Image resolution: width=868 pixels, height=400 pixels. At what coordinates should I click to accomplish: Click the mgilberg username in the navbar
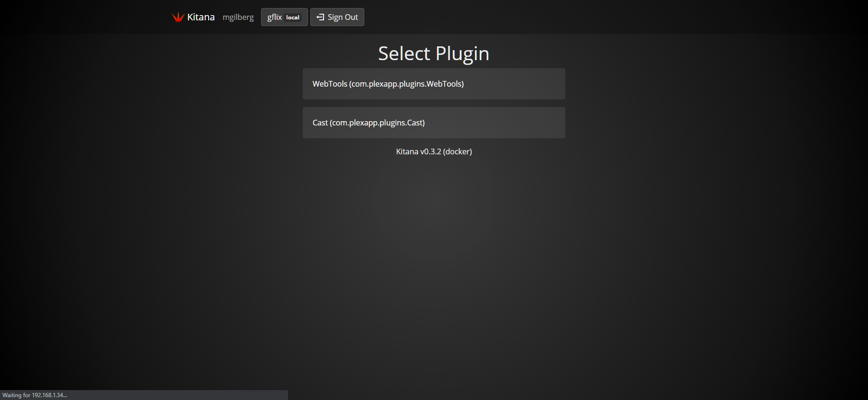(238, 17)
